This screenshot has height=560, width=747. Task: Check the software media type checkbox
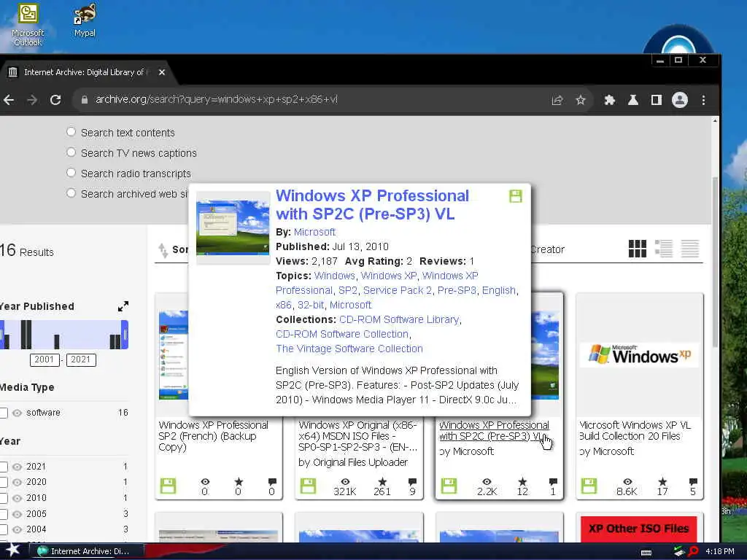click(x=4, y=413)
